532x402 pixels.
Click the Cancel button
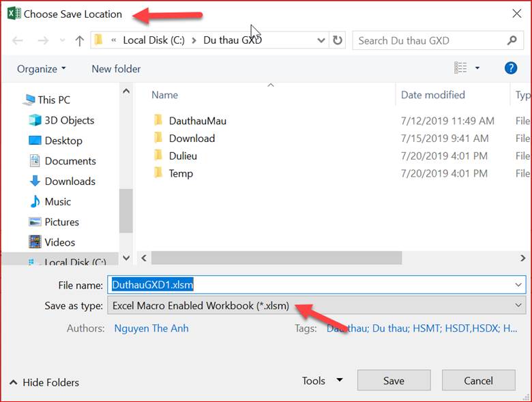[478, 381]
